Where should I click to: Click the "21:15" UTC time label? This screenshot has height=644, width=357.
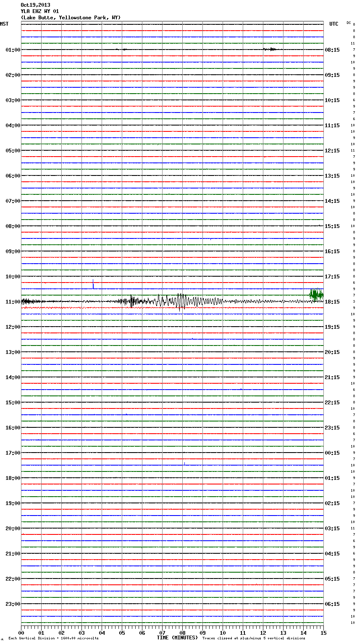click(x=332, y=377)
